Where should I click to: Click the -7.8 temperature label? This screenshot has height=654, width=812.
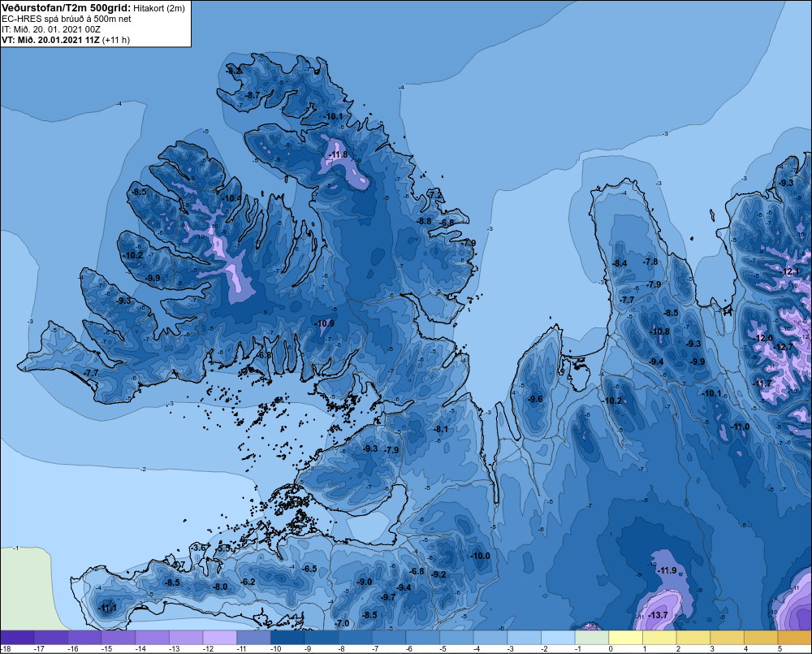[x=650, y=262]
